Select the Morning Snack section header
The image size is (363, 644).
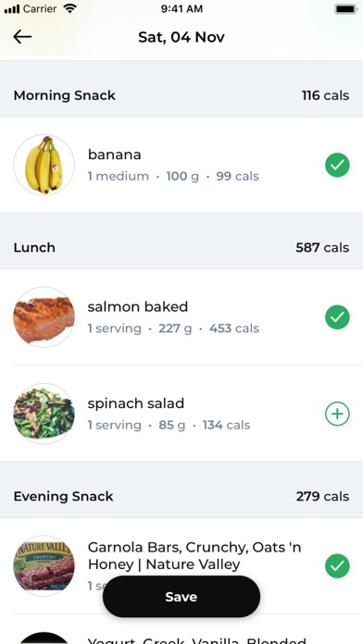click(x=181, y=95)
